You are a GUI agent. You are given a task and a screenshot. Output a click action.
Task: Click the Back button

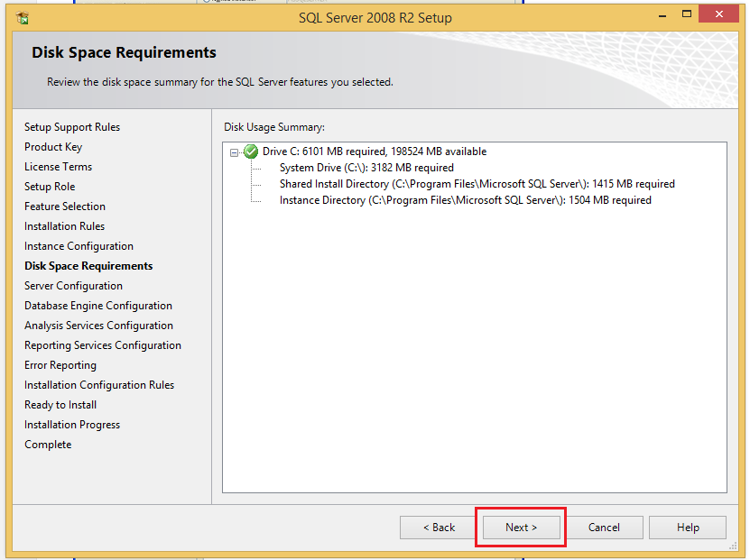click(x=437, y=527)
